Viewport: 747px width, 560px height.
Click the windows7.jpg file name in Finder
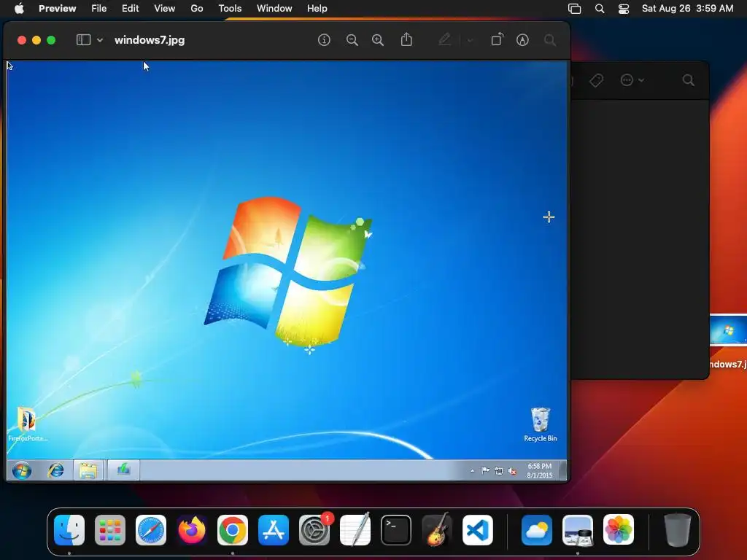tap(727, 365)
